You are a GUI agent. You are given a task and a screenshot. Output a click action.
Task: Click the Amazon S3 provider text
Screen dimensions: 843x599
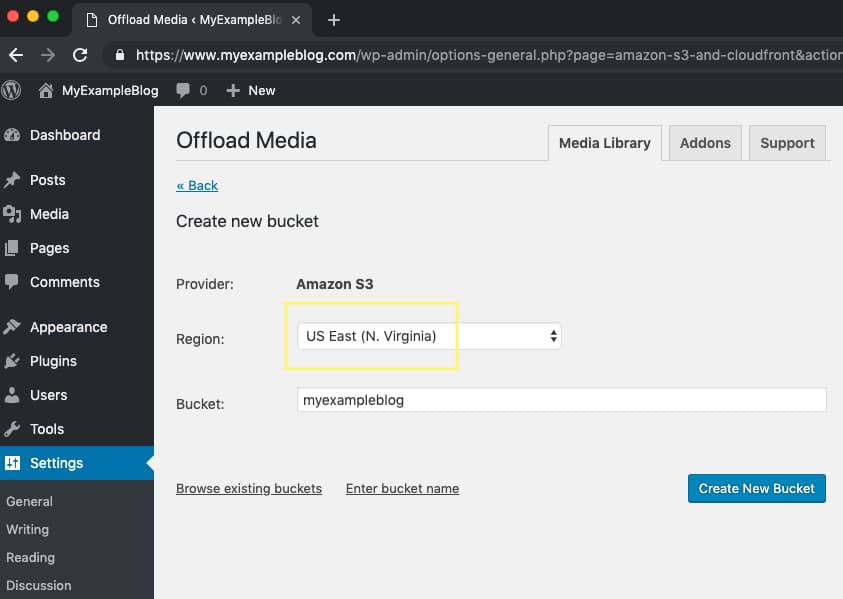pos(334,284)
